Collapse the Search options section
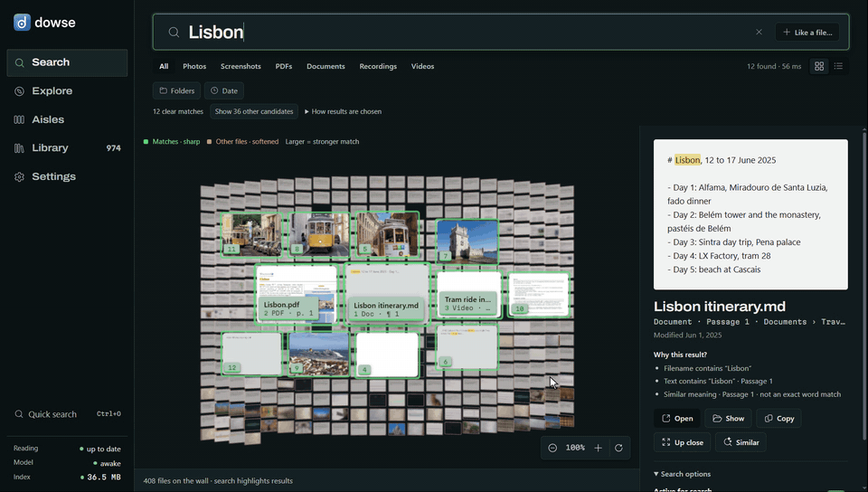 (682, 474)
